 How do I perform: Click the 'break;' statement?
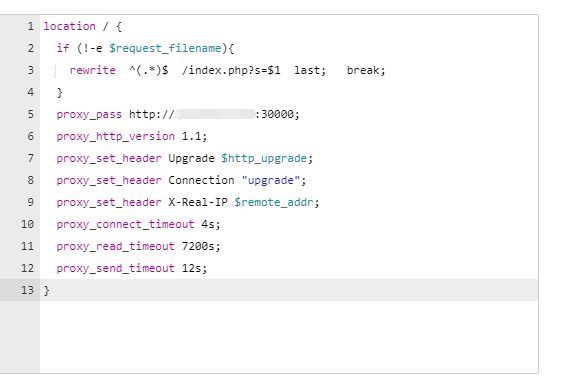366,70
